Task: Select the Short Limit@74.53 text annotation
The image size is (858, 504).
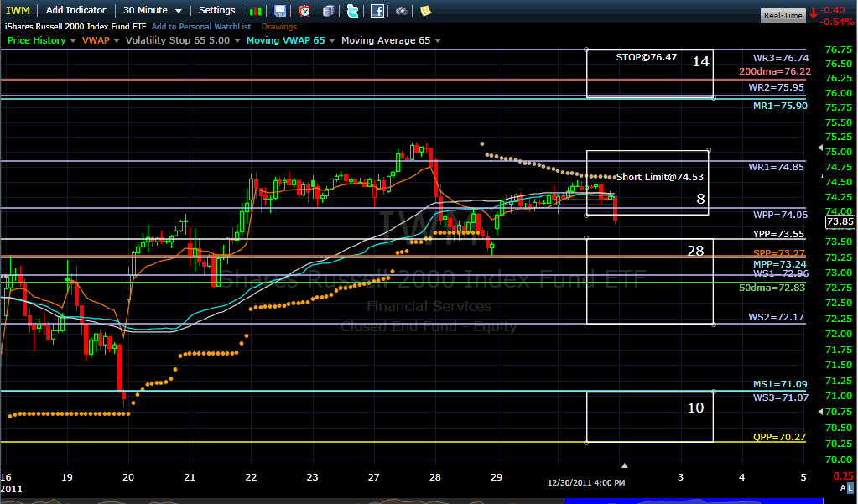Action: click(x=660, y=177)
